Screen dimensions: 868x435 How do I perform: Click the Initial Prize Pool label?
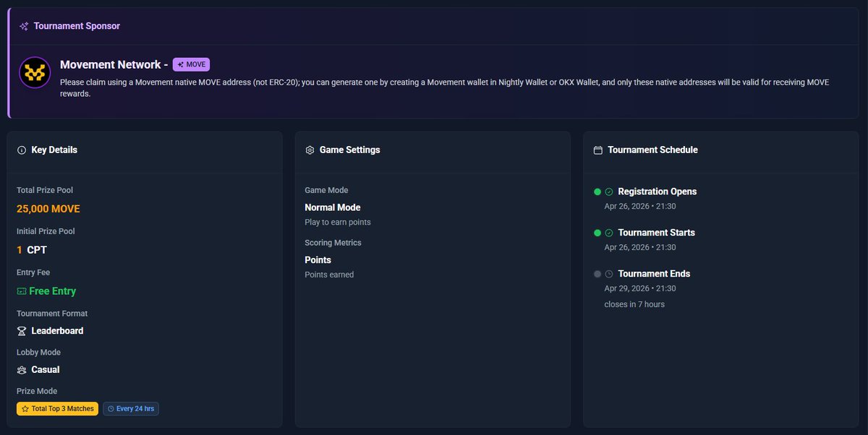pyautogui.click(x=46, y=232)
